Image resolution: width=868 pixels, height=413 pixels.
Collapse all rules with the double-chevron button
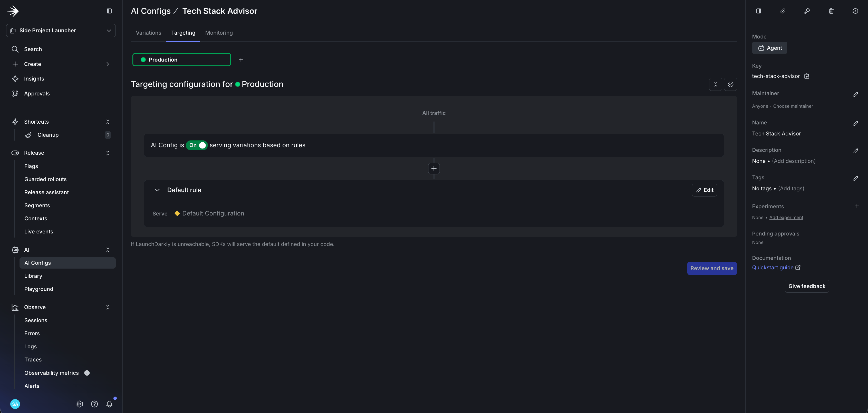[x=716, y=84]
